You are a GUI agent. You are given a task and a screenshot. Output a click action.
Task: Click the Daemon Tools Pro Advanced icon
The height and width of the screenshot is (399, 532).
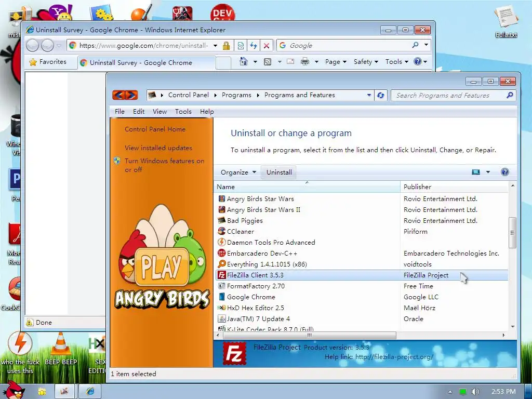(221, 242)
